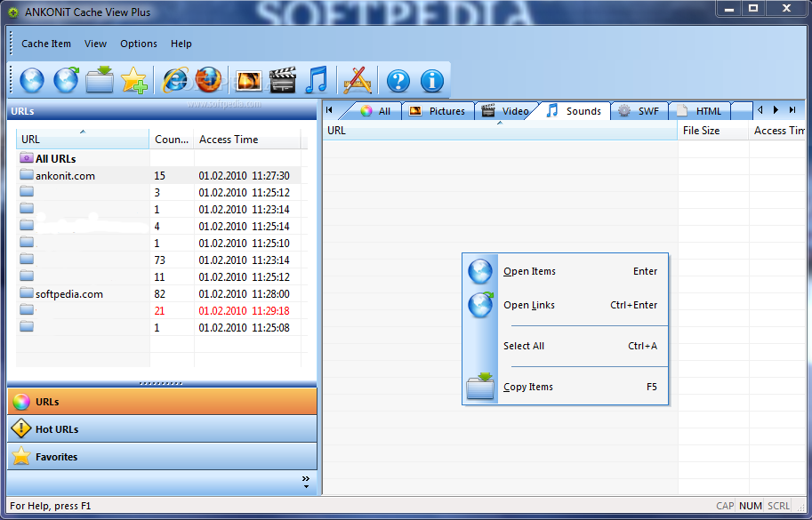The height and width of the screenshot is (520, 812).
Task: Click the Video clapperboard toolbar icon
Action: tap(282, 80)
